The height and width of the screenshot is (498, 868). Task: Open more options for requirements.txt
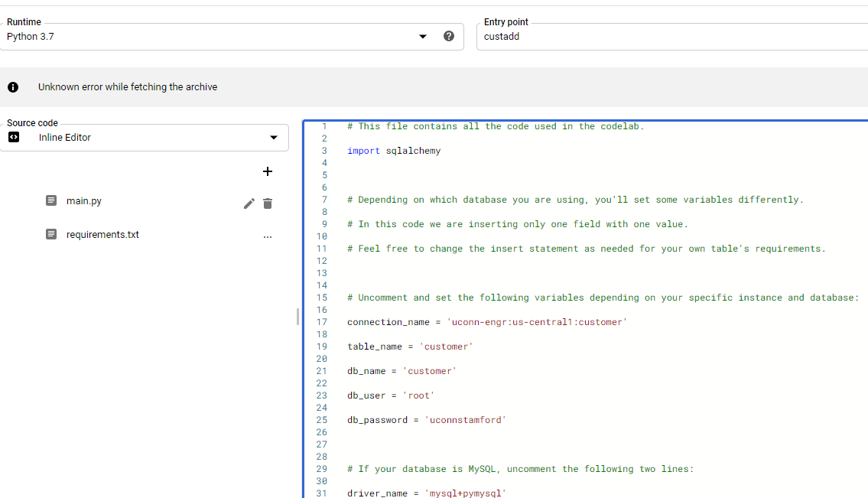[x=268, y=236]
